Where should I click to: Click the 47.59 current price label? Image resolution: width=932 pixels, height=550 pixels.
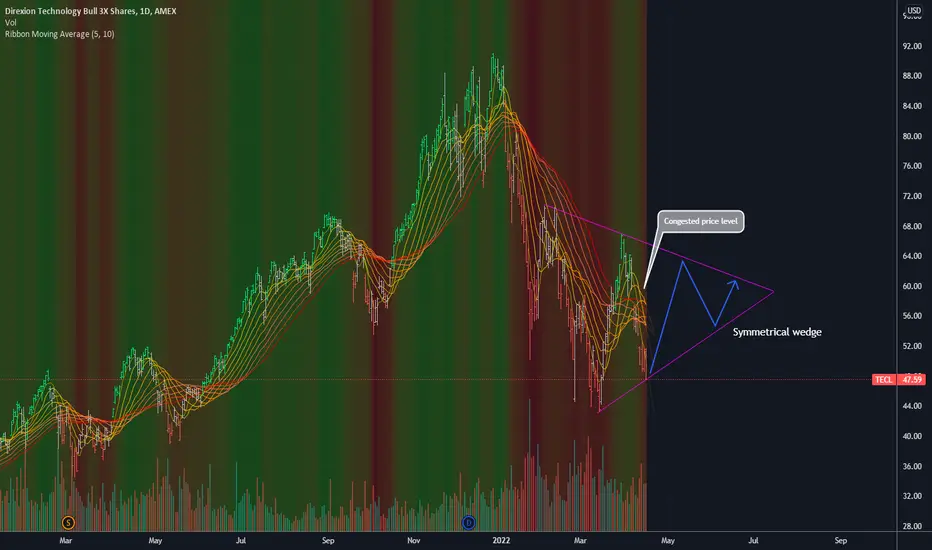click(912, 379)
